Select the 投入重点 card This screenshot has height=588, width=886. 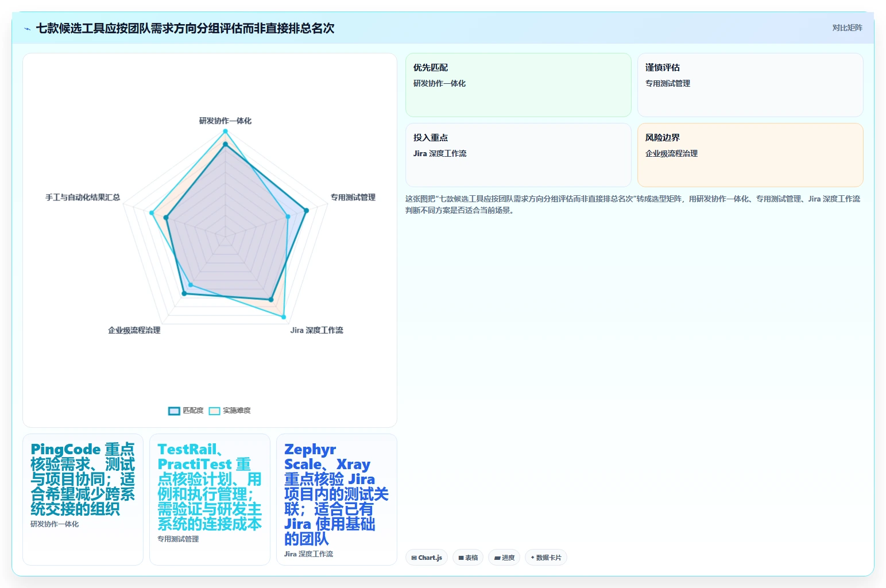pos(518,155)
